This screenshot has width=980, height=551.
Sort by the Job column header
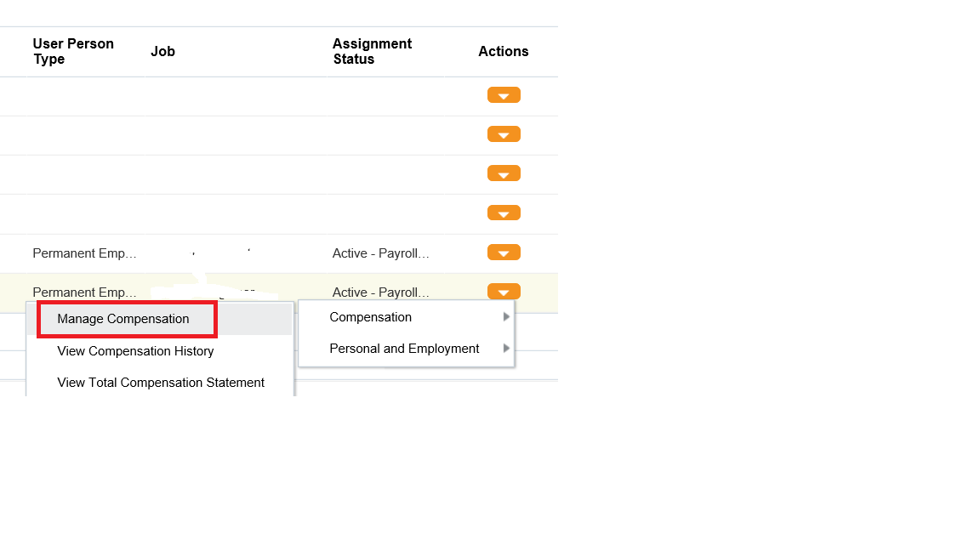point(162,51)
